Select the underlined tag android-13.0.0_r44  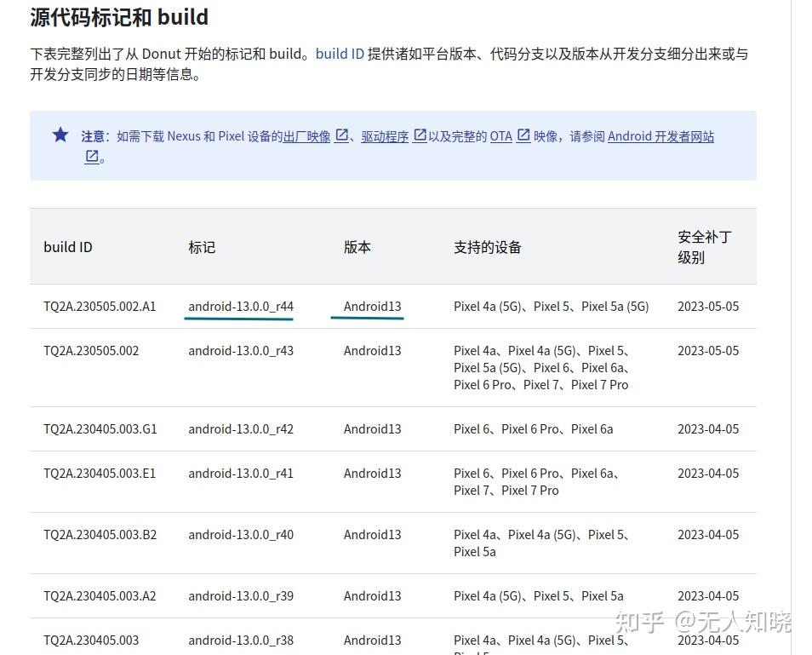point(239,306)
